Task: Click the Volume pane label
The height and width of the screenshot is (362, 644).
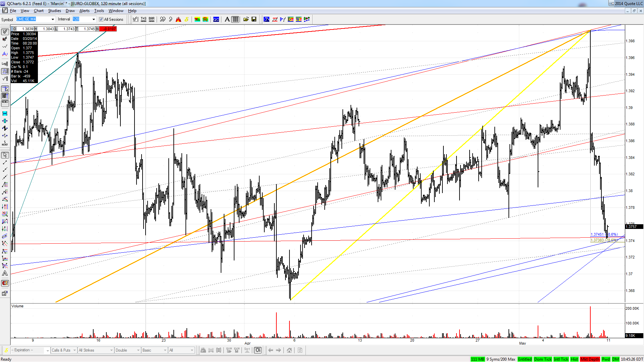Action: tap(17, 306)
